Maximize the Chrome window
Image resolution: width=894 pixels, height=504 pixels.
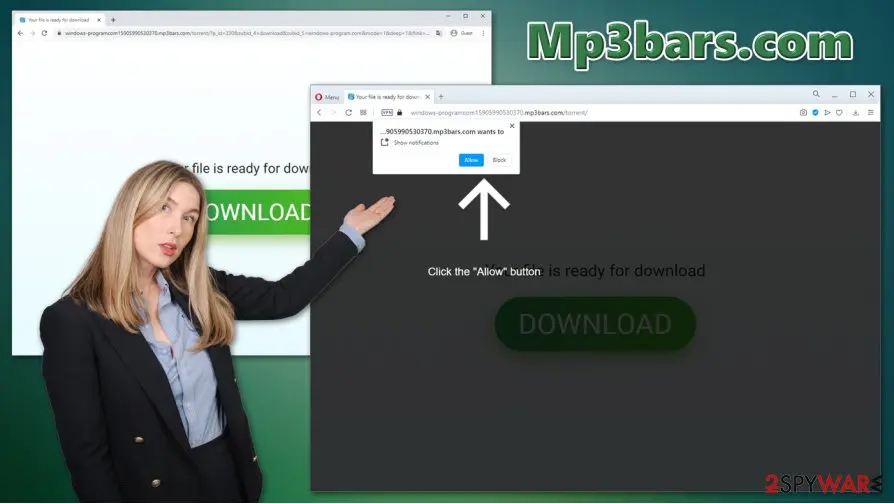click(x=465, y=16)
